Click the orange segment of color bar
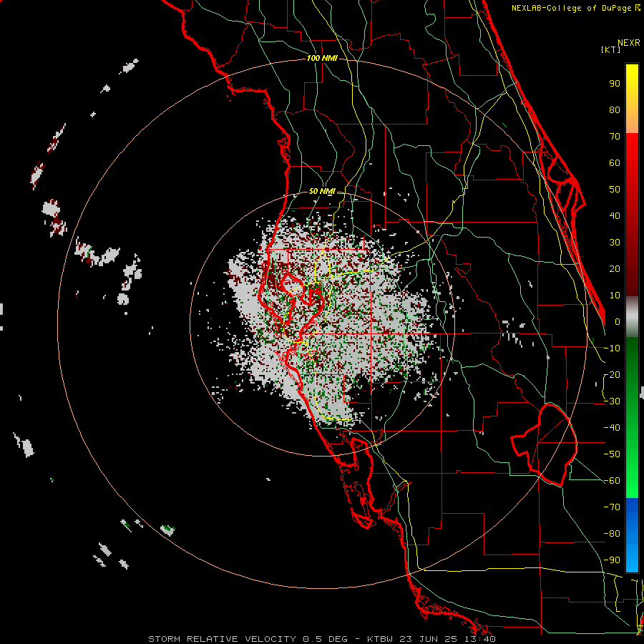Screen dimensions: 644x644 click(x=632, y=120)
